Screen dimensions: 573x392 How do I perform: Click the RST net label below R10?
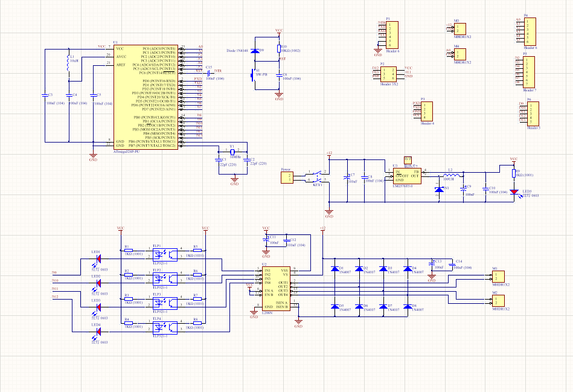point(283,59)
